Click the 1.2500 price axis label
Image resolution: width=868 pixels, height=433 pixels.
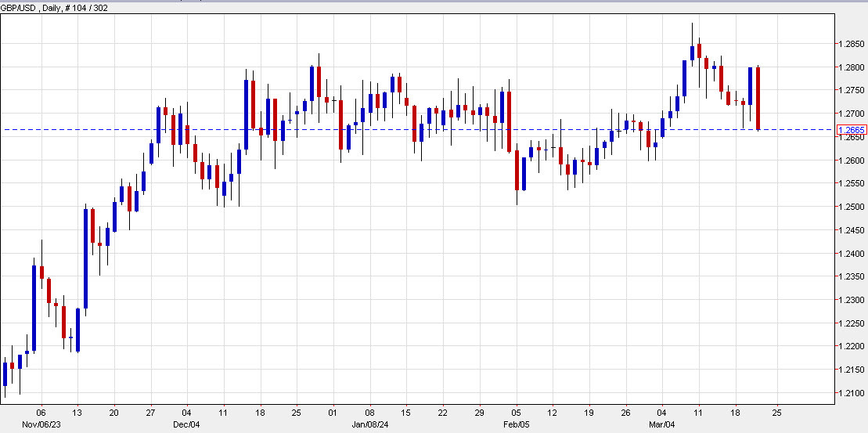852,207
